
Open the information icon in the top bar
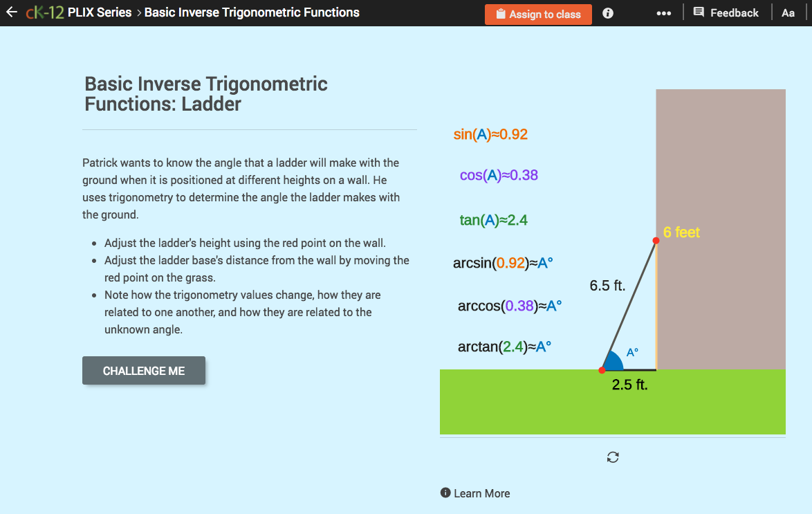pyautogui.click(x=607, y=12)
